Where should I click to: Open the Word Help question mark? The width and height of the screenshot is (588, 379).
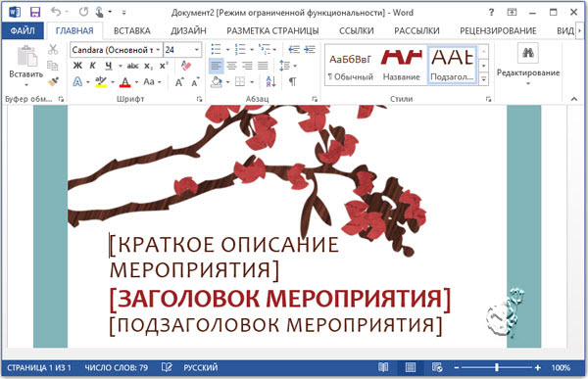point(491,12)
